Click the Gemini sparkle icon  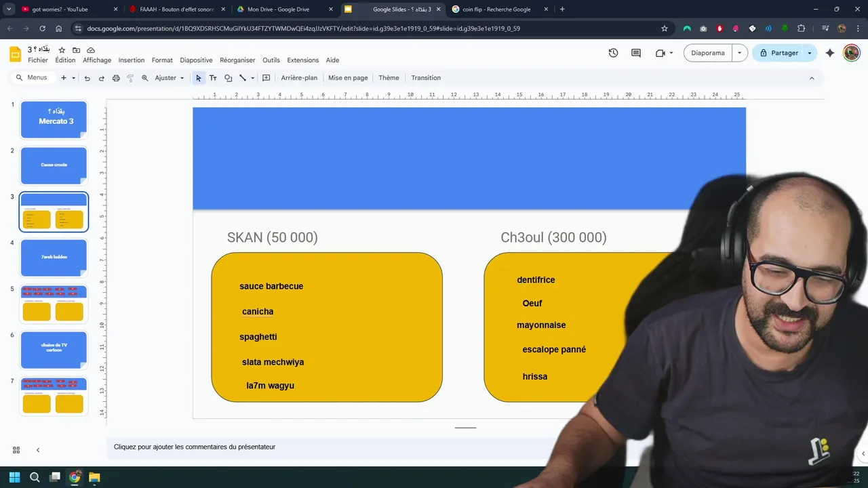(x=830, y=53)
